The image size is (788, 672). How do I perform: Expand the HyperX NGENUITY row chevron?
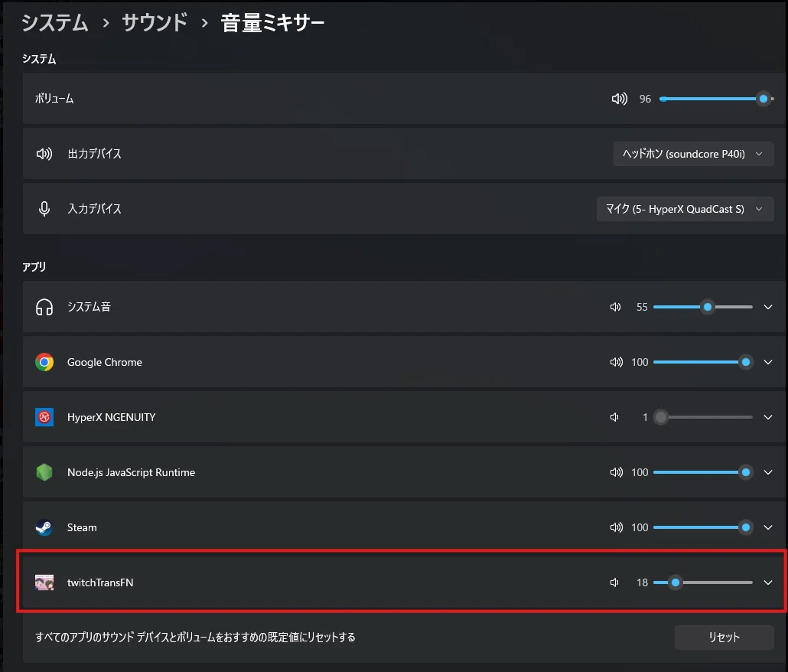coord(768,417)
